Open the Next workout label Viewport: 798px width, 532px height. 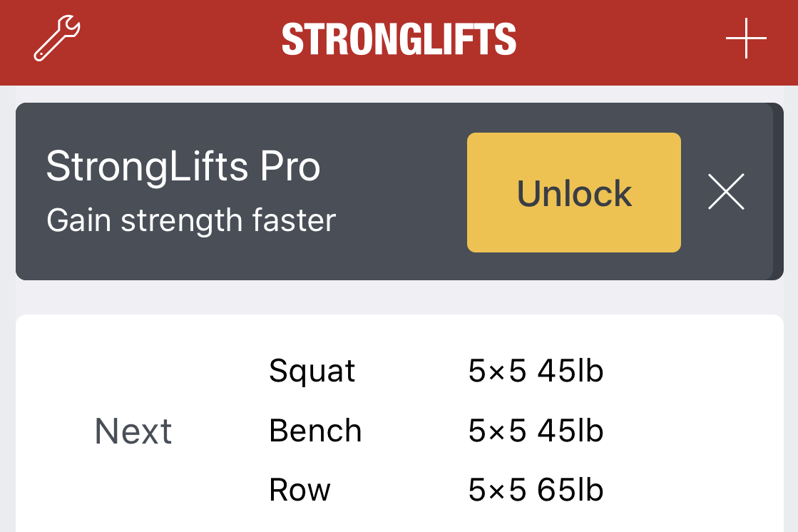(133, 431)
